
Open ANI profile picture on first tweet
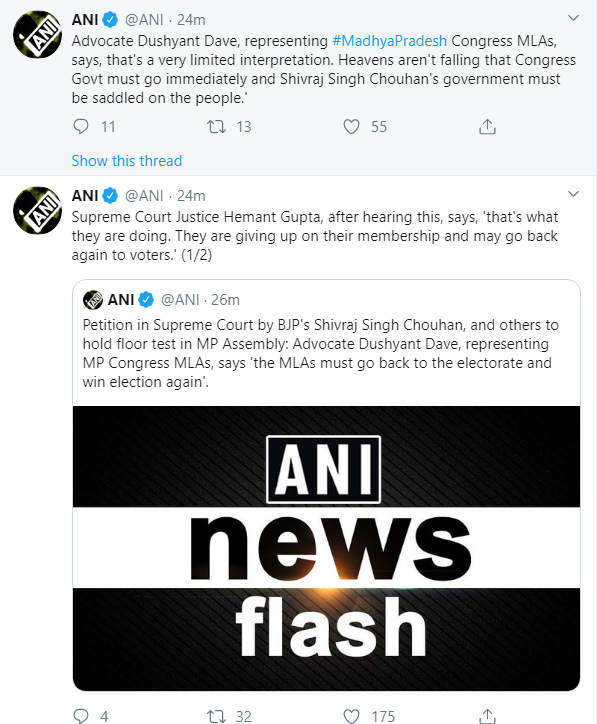tap(37, 34)
